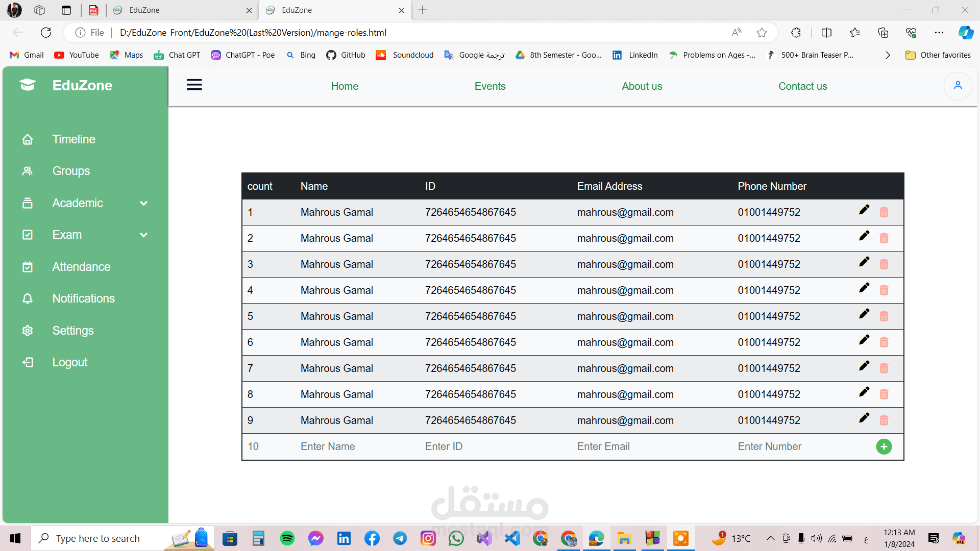The height and width of the screenshot is (551, 980).
Task: Open the Settings gear in sidebar
Action: (x=28, y=331)
